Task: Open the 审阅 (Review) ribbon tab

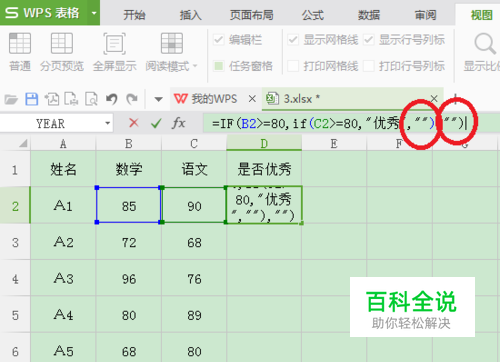Action: pos(425,15)
